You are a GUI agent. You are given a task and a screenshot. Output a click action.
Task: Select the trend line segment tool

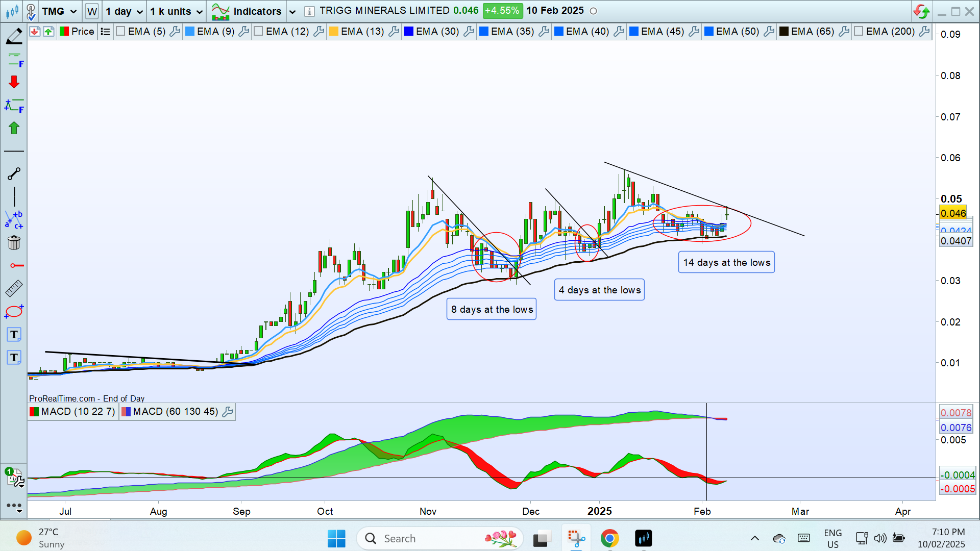coord(14,174)
